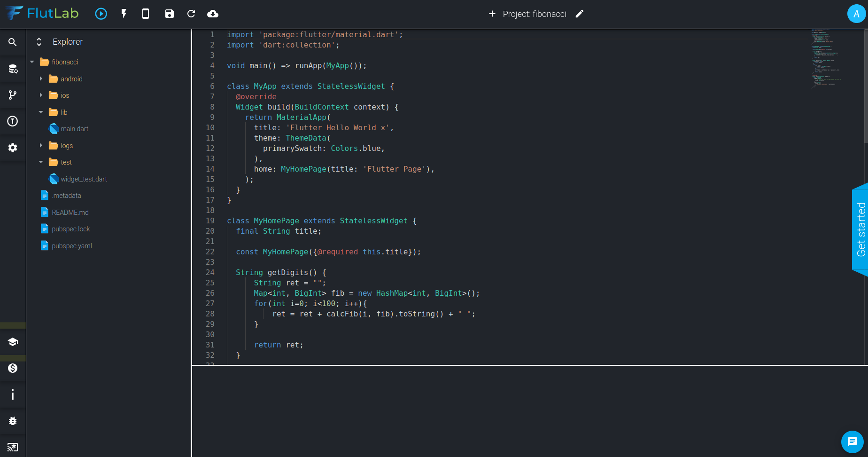Save the project with the floppy disk icon
868x457 pixels.
coord(169,14)
